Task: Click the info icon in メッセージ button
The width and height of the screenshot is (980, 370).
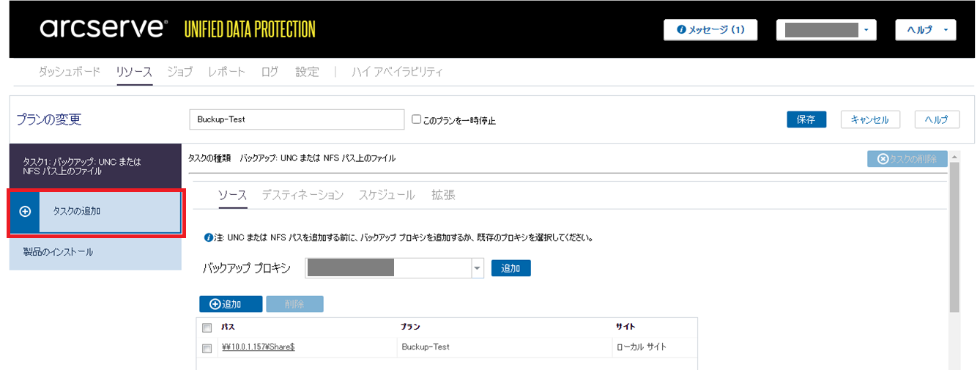Action: (681, 30)
